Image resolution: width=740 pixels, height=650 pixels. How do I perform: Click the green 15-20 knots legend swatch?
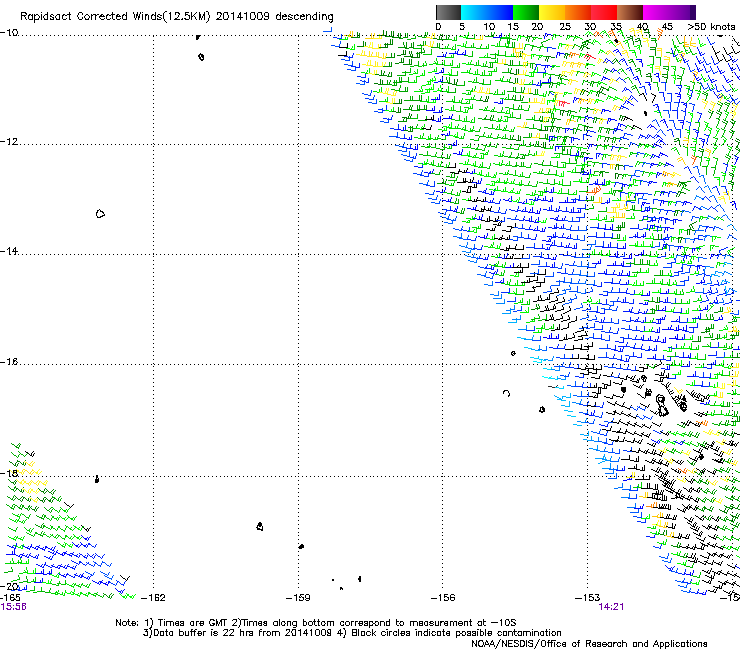tap(526, 12)
